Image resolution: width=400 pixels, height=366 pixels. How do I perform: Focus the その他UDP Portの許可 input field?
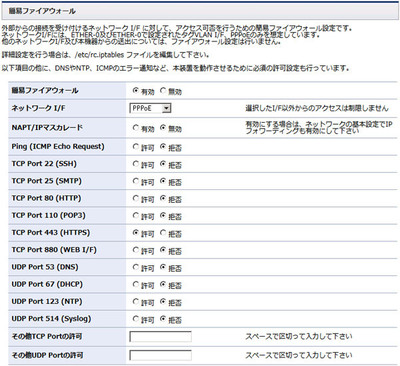coord(160,355)
